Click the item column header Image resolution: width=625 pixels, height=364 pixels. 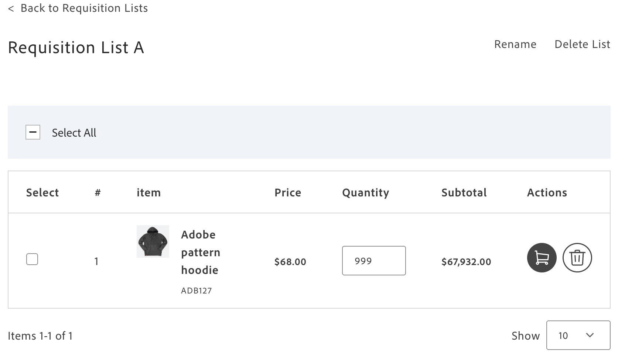148,192
